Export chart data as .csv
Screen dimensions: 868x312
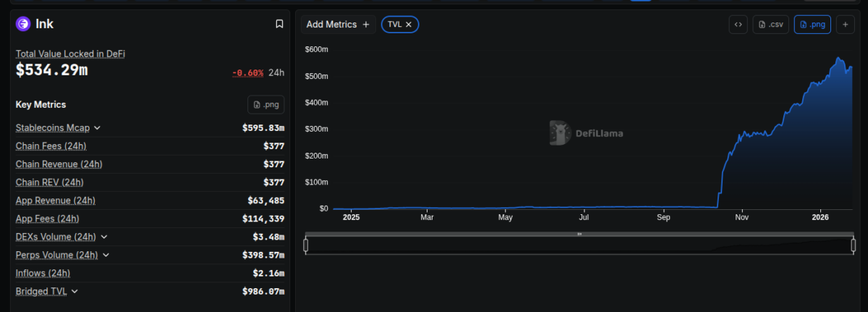pyautogui.click(x=770, y=25)
